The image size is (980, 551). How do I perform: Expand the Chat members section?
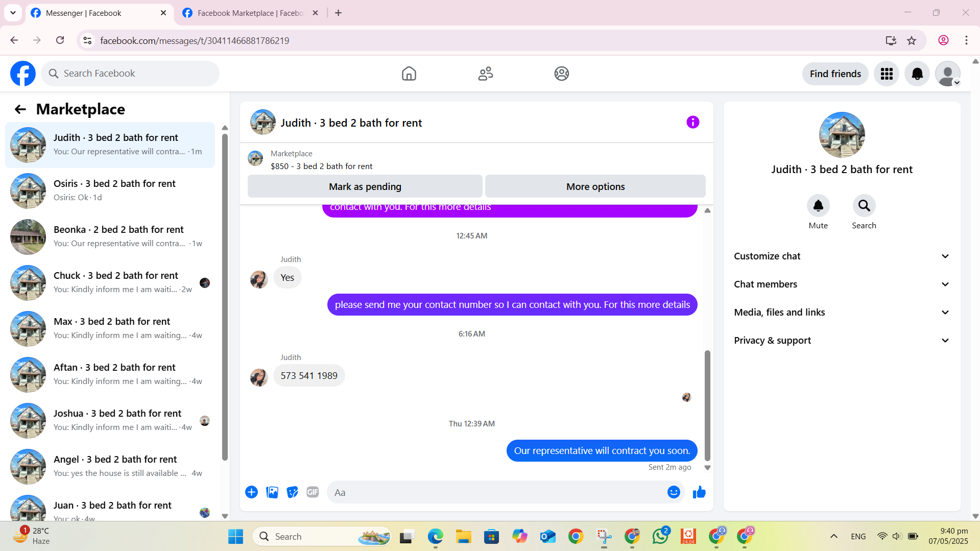(x=842, y=284)
